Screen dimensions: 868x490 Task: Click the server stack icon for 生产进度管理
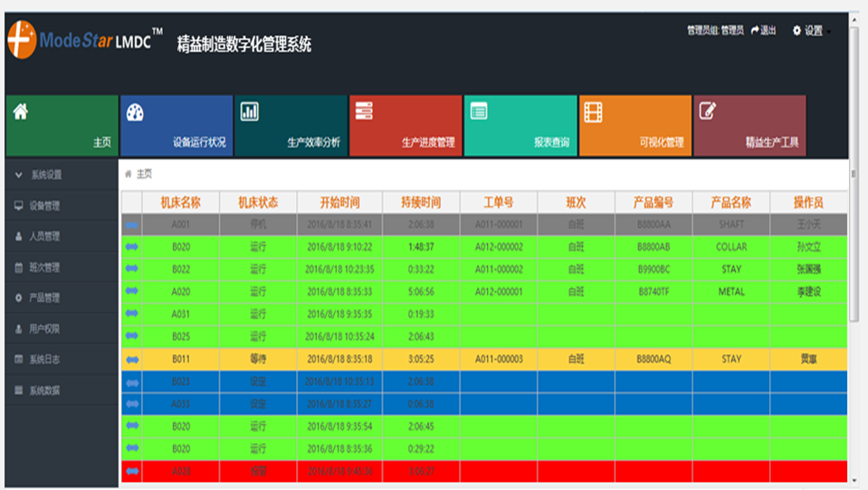[364, 111]
